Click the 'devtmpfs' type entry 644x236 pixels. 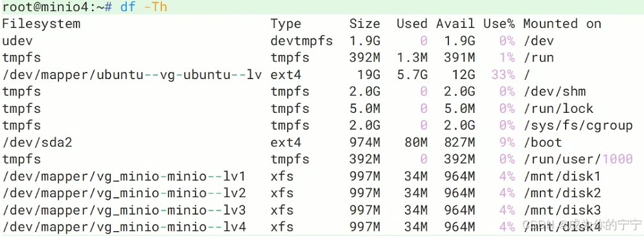point(301,41)
